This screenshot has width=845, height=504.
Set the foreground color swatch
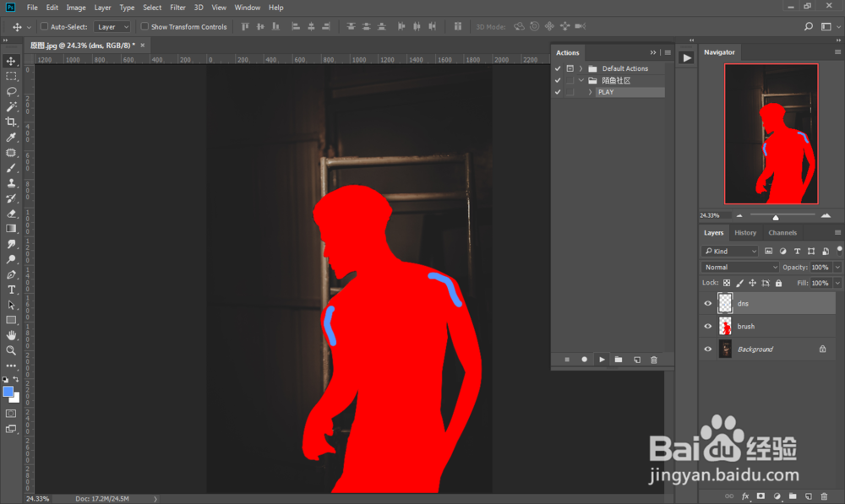[x=9, y=392]
